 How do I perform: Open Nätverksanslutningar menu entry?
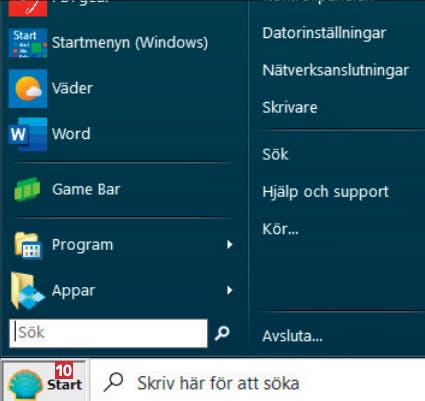pyautogui.click(x=336, y=70)
